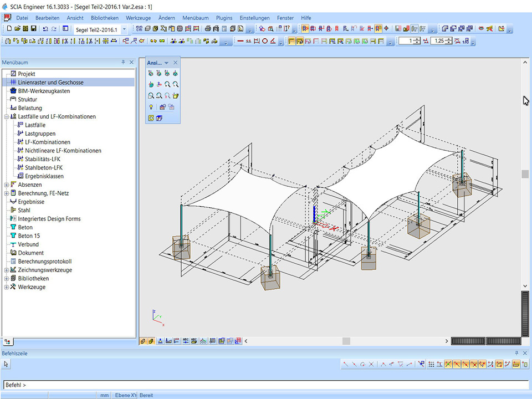532x399 pixels.
Task: Open Berechnungsprotokoll in the menu tree
Action: point(45,262)
